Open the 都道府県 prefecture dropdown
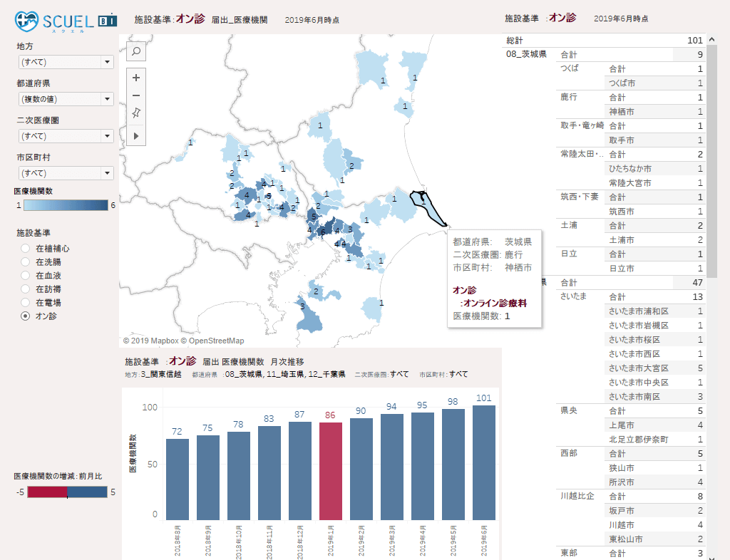This screenshot has height=560, width=730. [65, 99]
